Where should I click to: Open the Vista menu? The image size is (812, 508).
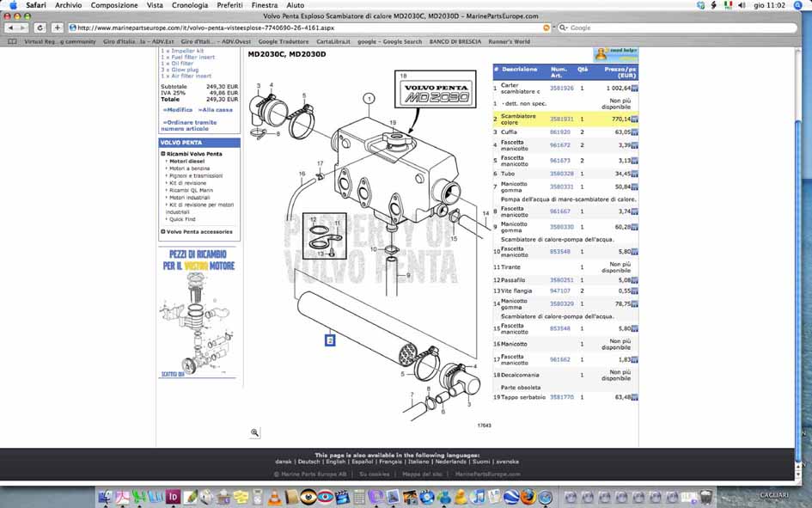coord(155,5)
